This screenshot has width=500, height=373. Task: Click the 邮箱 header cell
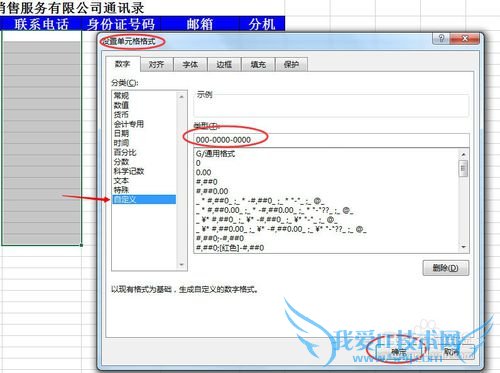pos(200,24)
